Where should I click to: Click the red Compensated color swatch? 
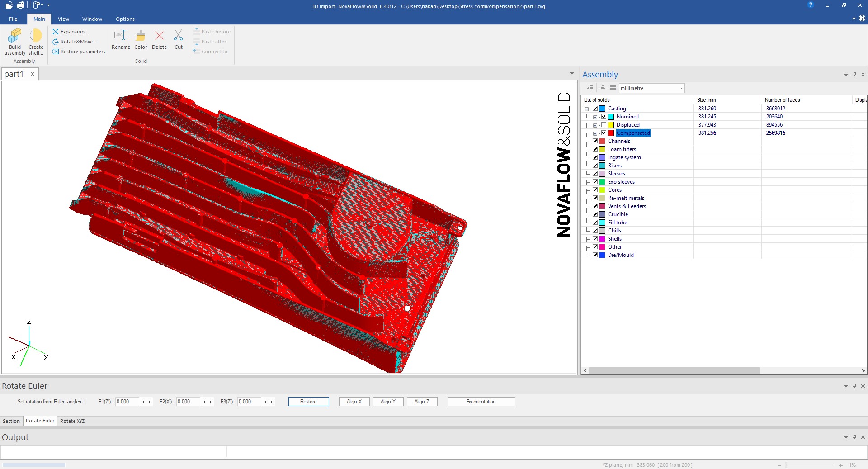pyautogui.click(x=611, y=133)
